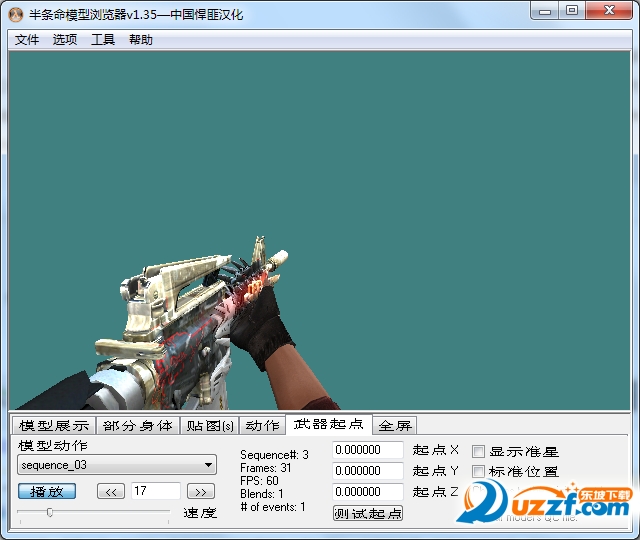Open the 工具 menu
Screen dimensions: 640x540
(102, 40)
